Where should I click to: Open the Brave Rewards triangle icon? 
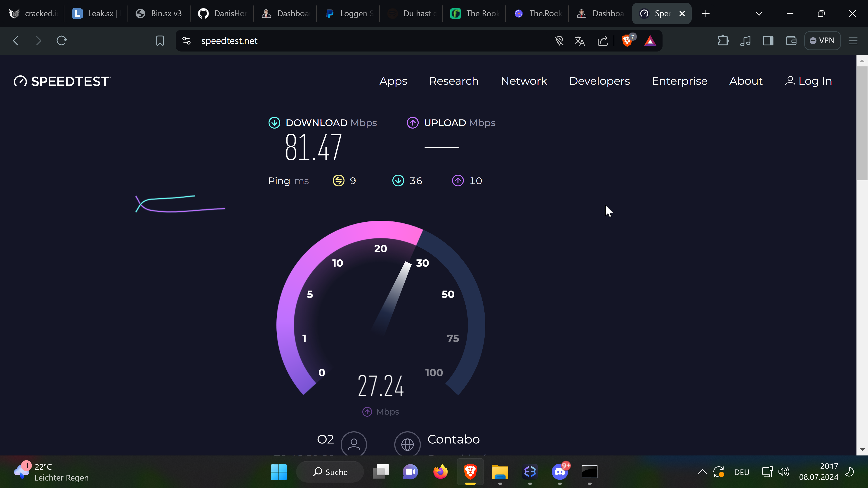click(650, 41)
